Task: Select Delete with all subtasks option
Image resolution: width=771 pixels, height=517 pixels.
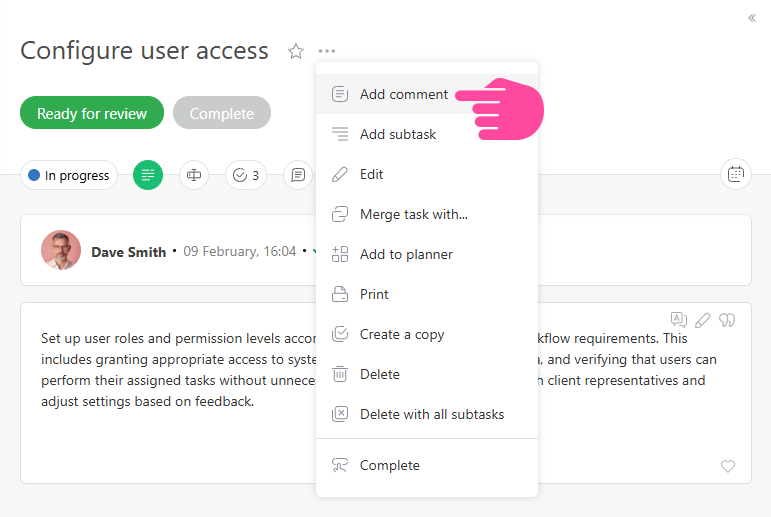Action: coord(431,414)
